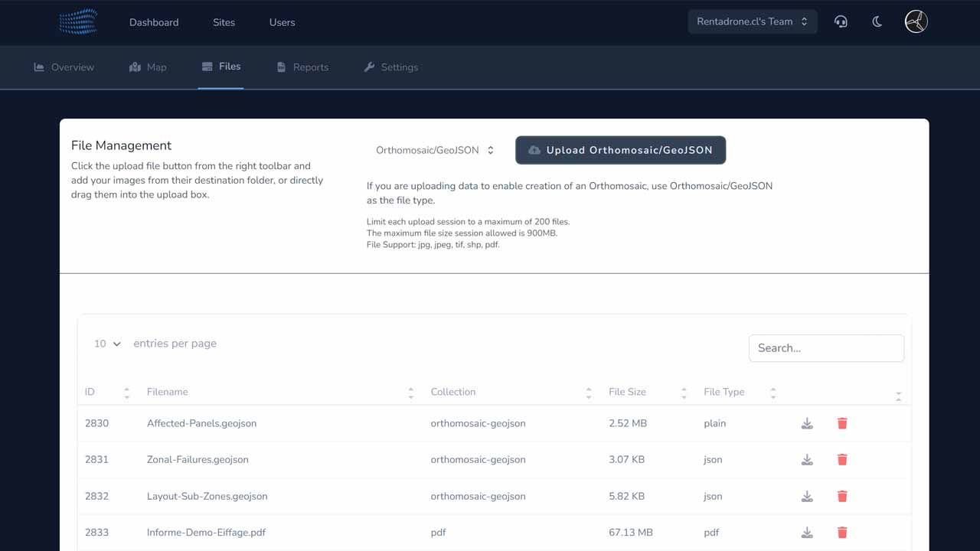
Task: Open the user profile avatar
Action: (x=916, y=22)
